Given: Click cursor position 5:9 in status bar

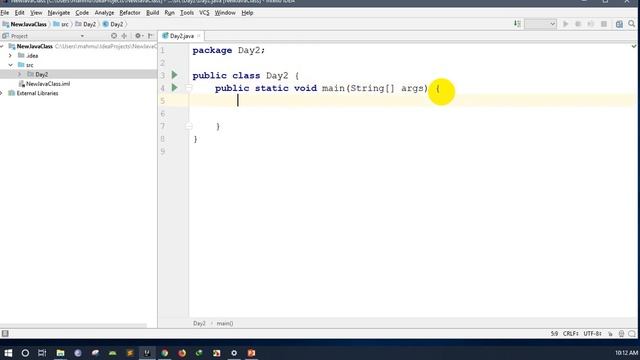Looking at the screenshot, I should pyautogui.click(x=554, y=333).
